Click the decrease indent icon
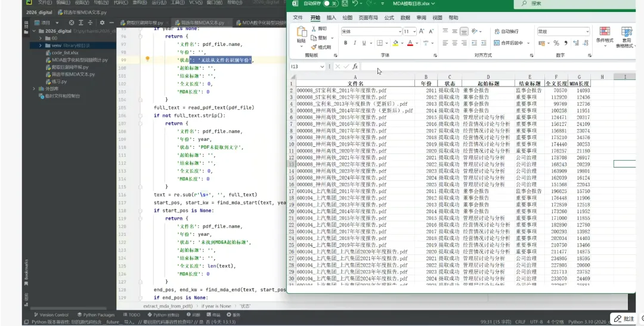 click(x=475, y=43)
